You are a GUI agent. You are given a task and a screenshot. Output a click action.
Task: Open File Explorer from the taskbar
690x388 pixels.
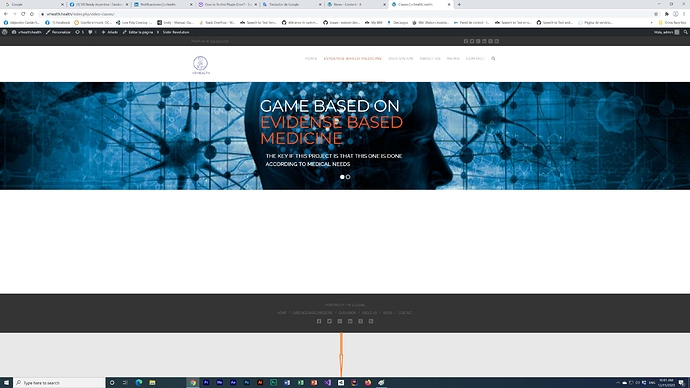pos(152,383)
